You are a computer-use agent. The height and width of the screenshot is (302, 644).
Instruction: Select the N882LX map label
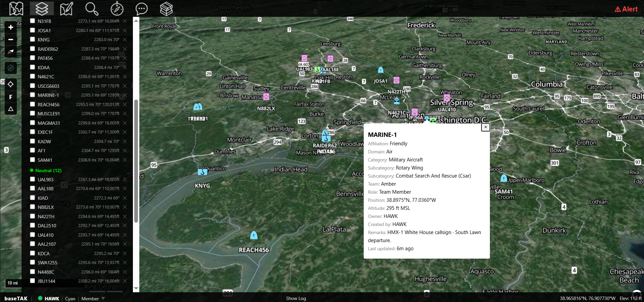coord(266,108)
